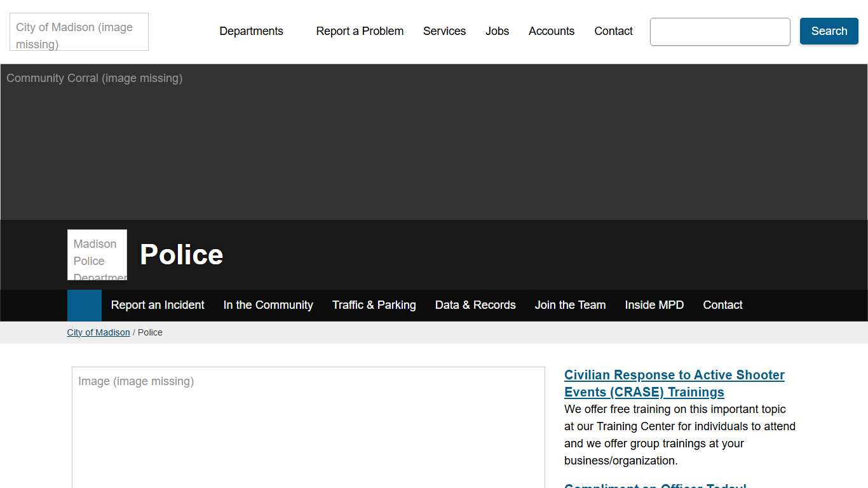Click Contact in the top city navigation
868x488 pixels.
613,31
